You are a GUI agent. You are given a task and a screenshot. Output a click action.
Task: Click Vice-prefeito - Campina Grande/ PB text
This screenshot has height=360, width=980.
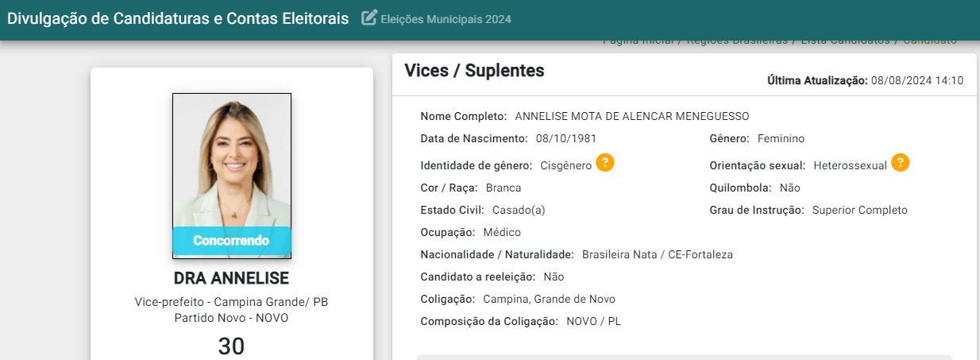pos(231,303)
